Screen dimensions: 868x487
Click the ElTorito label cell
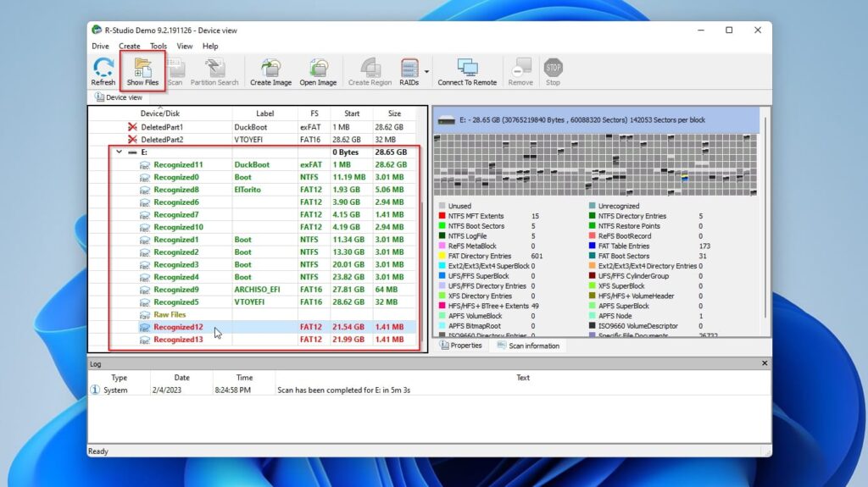pos(247,189)
